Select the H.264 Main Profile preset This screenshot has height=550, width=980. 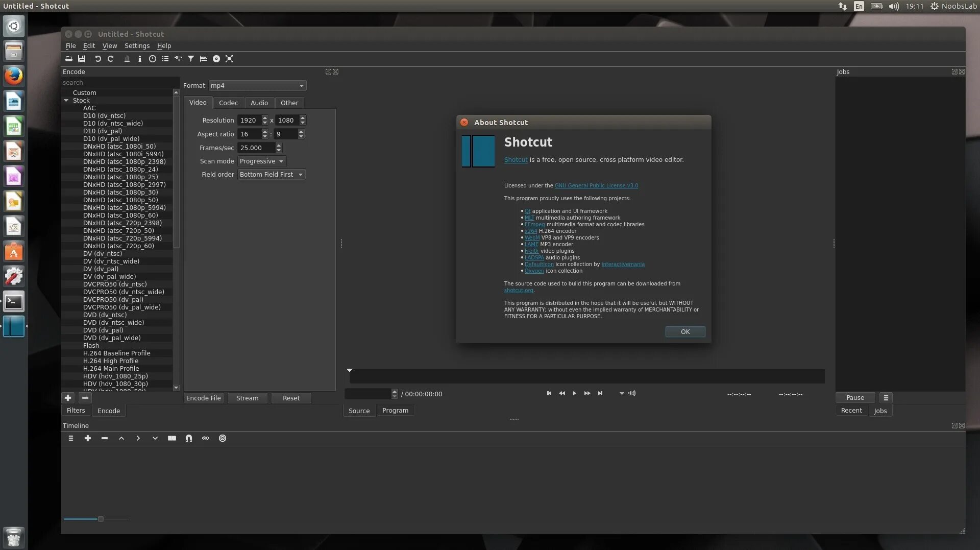pyautogui.click(x=111, y=368)
